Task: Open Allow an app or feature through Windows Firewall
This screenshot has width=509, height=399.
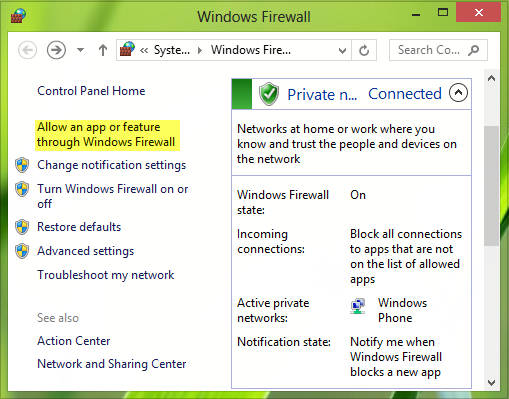Action: (x=106, y=134)
